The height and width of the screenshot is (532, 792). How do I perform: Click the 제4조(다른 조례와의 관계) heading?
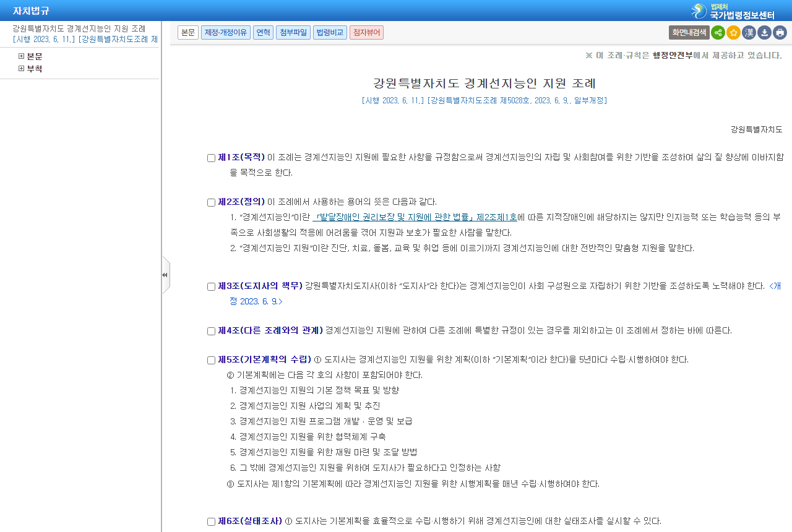point(270,330)
